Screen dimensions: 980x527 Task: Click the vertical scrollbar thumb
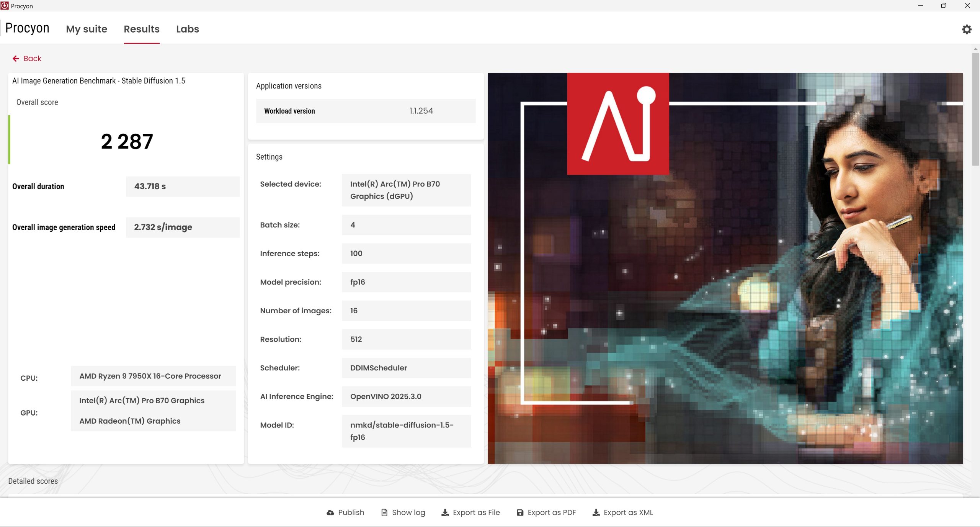(x=975, y=109)
